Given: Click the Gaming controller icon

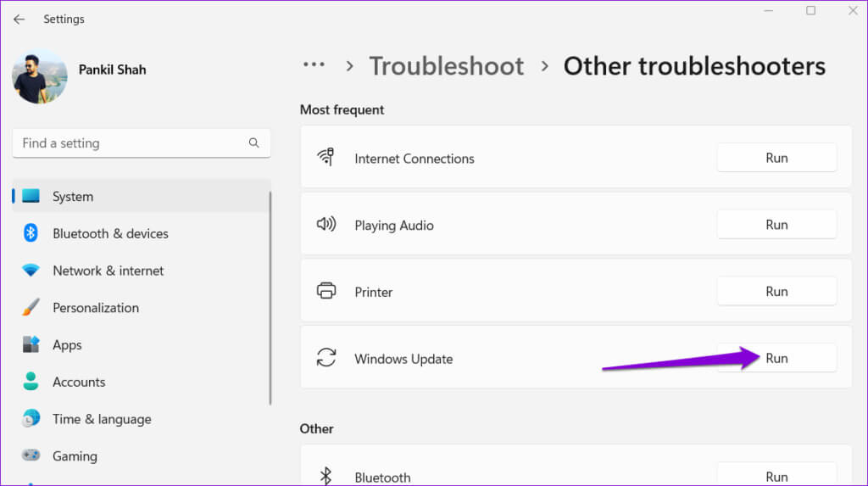Looking at the screenshot, I should click(31, 455).
